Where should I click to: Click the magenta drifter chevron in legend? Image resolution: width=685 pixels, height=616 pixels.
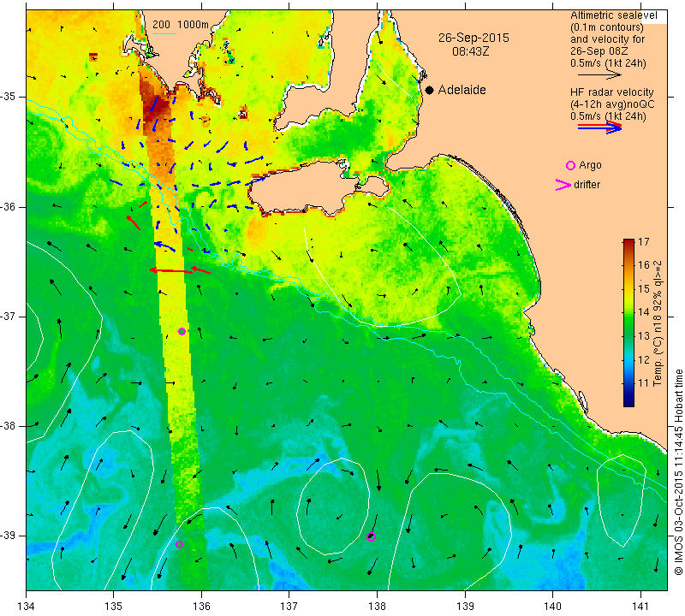click(x=563, y=185)
